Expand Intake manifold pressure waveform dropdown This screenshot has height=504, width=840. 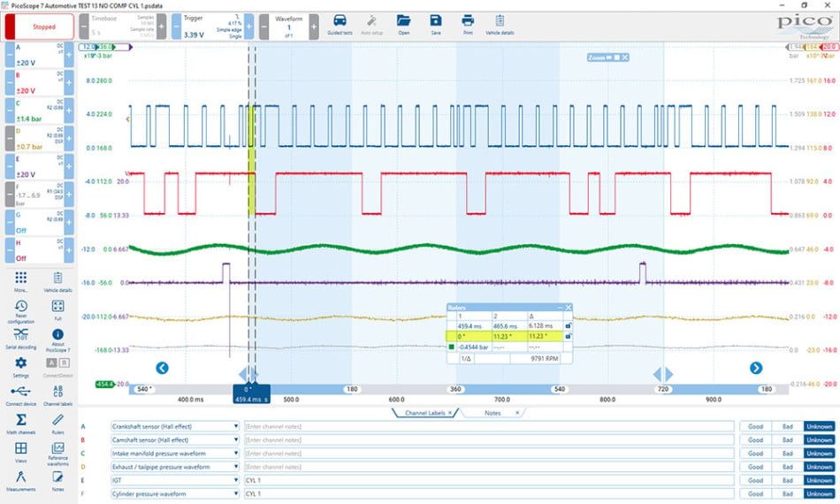point(236,453)
